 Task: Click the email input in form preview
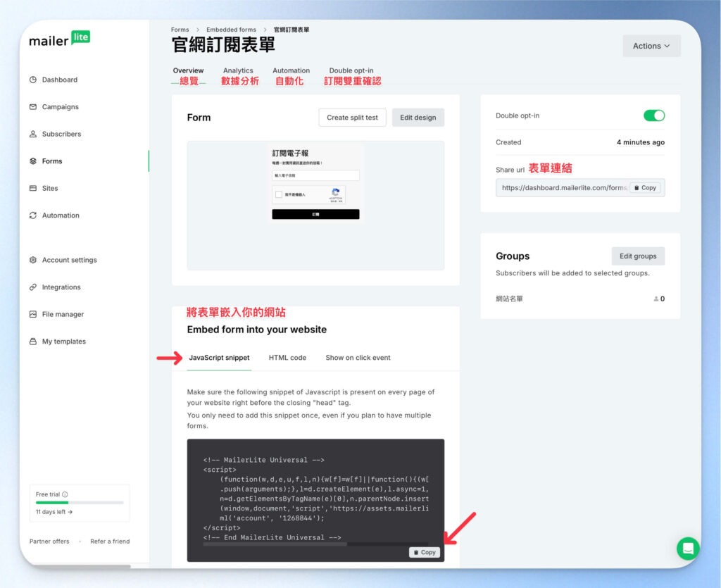pos(315,175)
